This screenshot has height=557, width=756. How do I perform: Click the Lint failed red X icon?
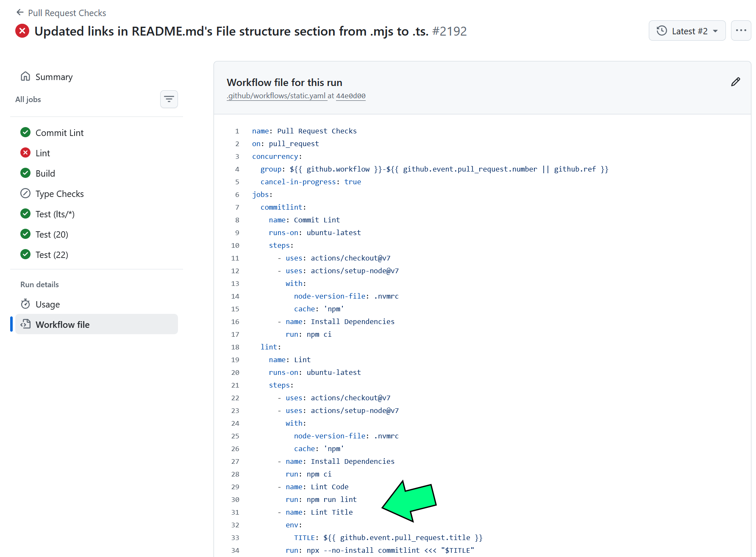25,152
